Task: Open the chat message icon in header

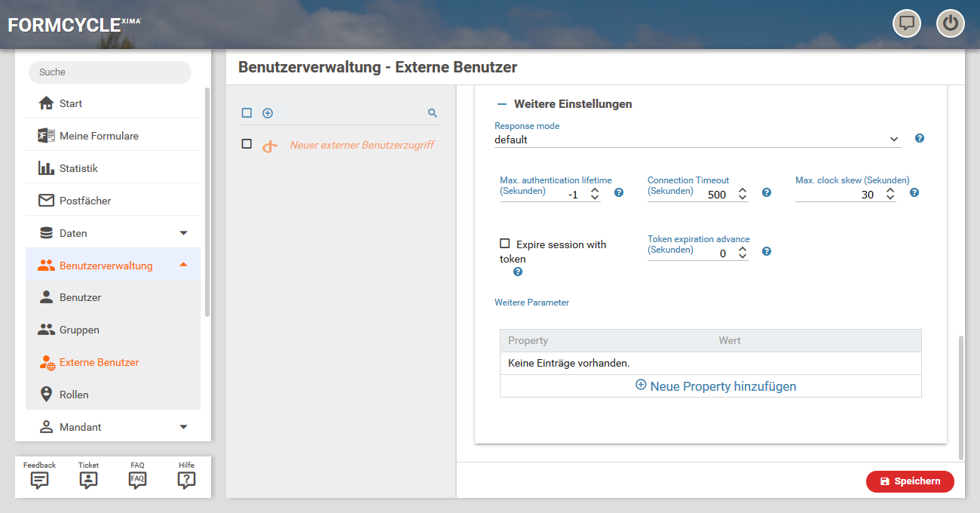Action: [907, 23]
